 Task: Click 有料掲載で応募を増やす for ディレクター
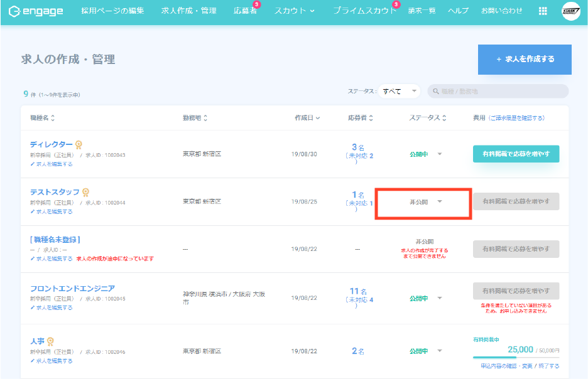point(516,154)
